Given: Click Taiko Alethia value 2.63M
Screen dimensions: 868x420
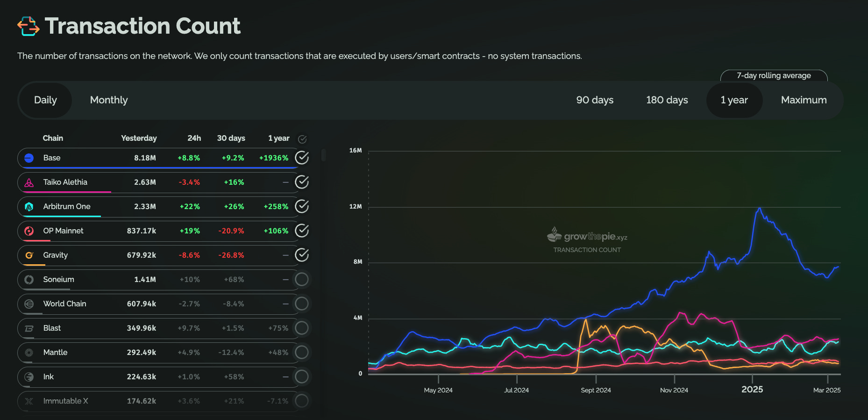Looking at the screenshot, I should tap(145, 182).
